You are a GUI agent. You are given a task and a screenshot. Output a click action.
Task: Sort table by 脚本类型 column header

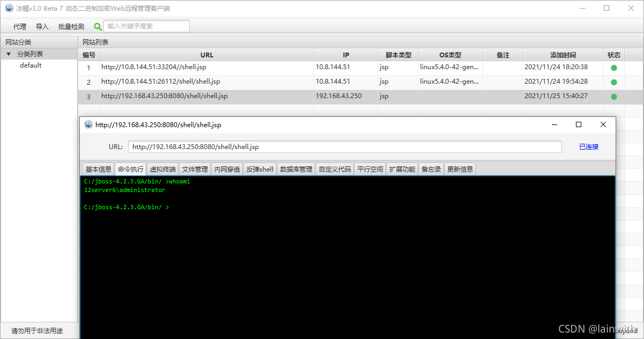398,55
